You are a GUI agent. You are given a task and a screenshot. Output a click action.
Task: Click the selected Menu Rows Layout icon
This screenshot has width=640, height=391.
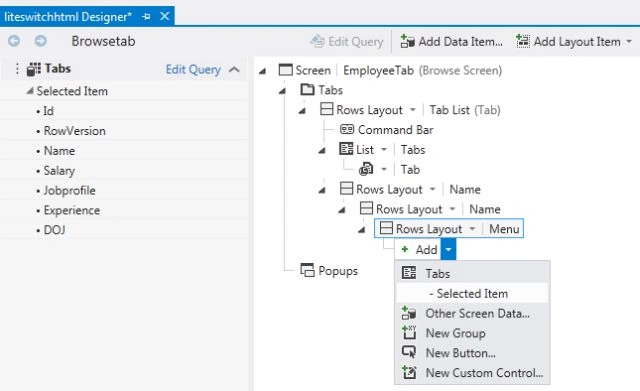(x=386, y=228)
